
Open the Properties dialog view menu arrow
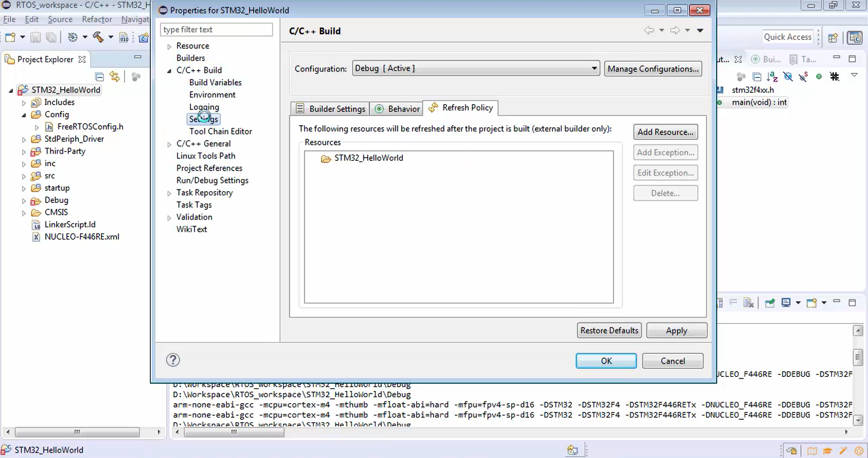(700, 30)
